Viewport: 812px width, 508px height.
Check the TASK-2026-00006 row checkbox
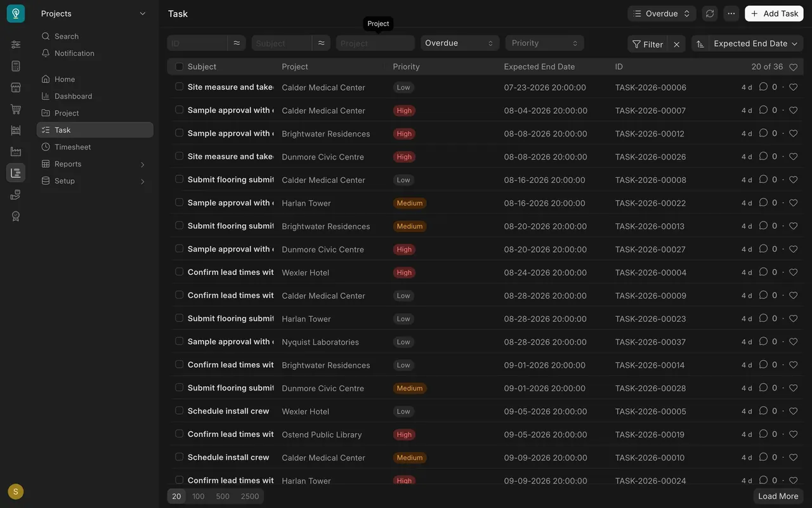pyautogui.click(x=179, y=87)
